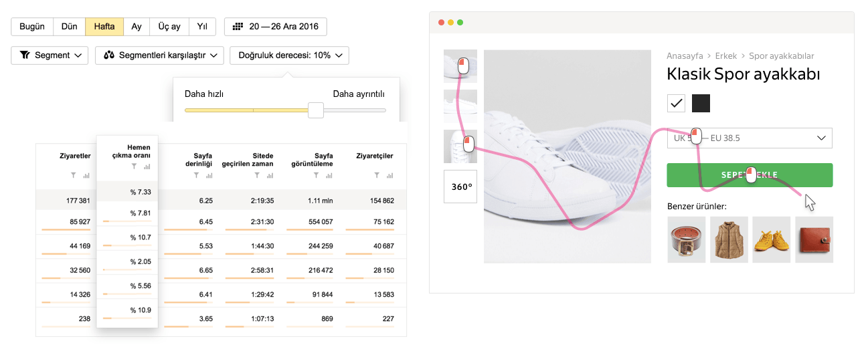
Task: Collapse Doğruluk derecesi: 10% dropdown
Action: pyautogui.click(x=289, y=55)
